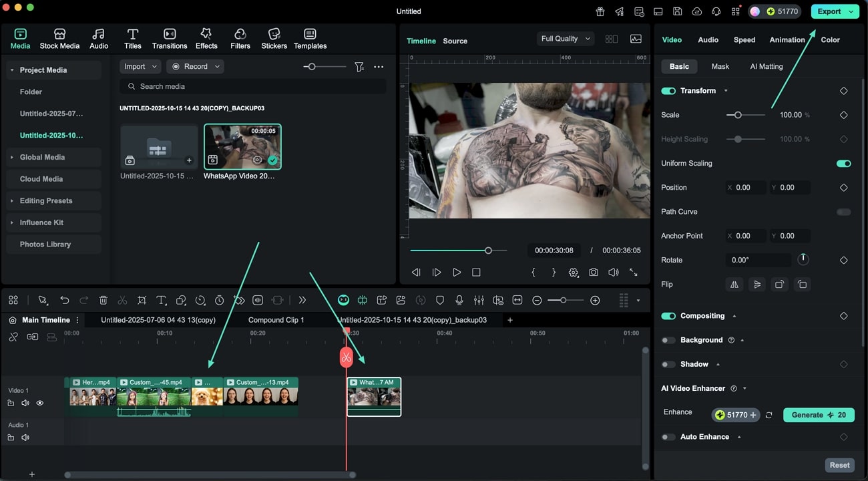Click the Screen Recorder icon in top menu bar
This screenshot has height=481, width=868.
[658, 11]
